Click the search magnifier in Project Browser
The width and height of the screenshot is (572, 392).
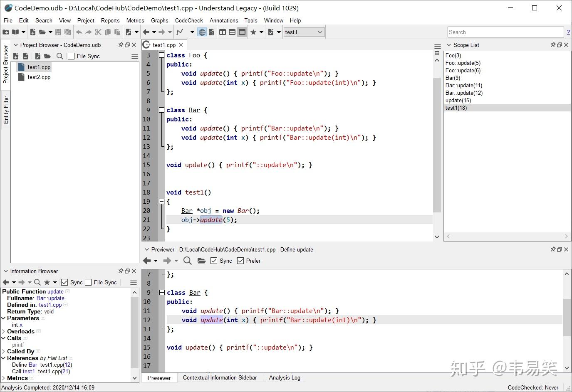tap(60, 56)
